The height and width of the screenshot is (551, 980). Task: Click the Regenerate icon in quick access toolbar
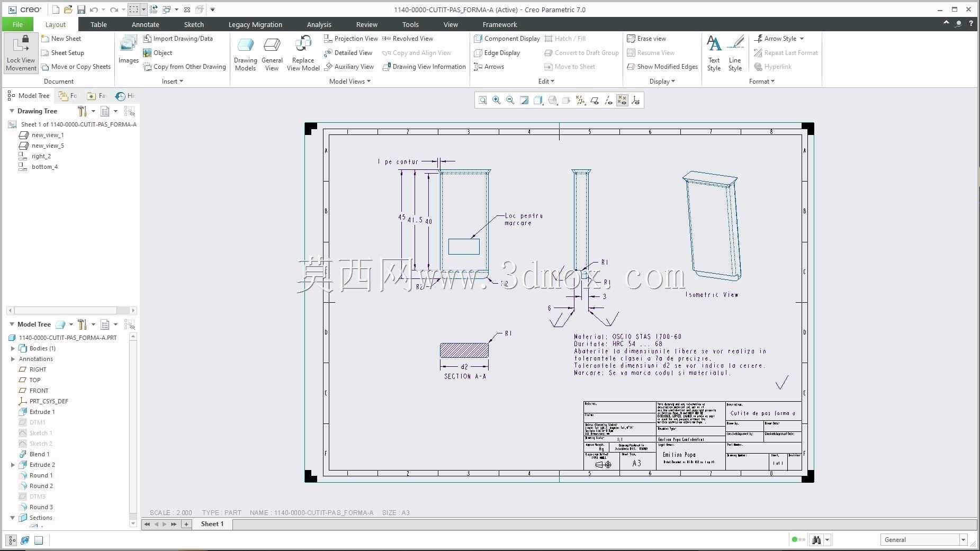[154, 10]
